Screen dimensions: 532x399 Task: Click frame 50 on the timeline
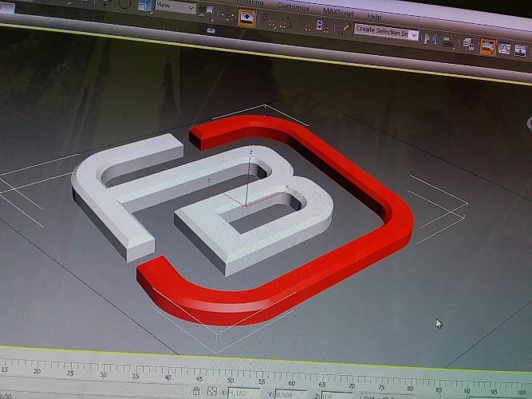click(231, 381)
